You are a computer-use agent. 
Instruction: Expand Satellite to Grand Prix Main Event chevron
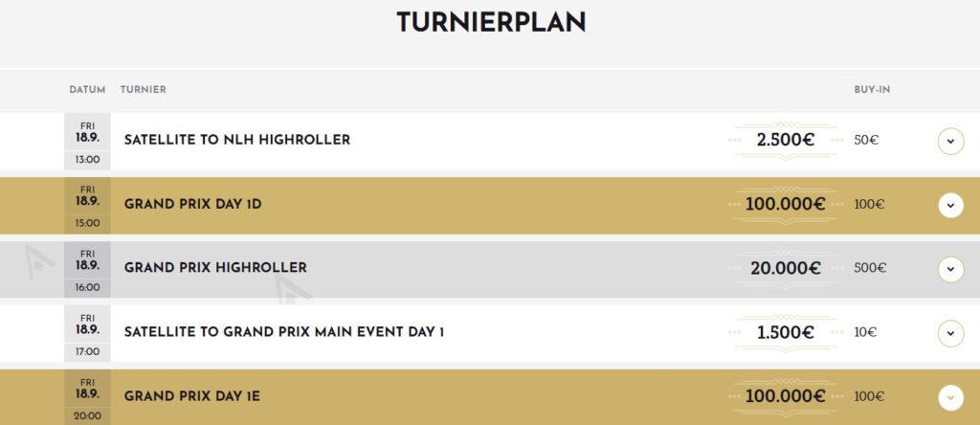(x=950, y=333)
